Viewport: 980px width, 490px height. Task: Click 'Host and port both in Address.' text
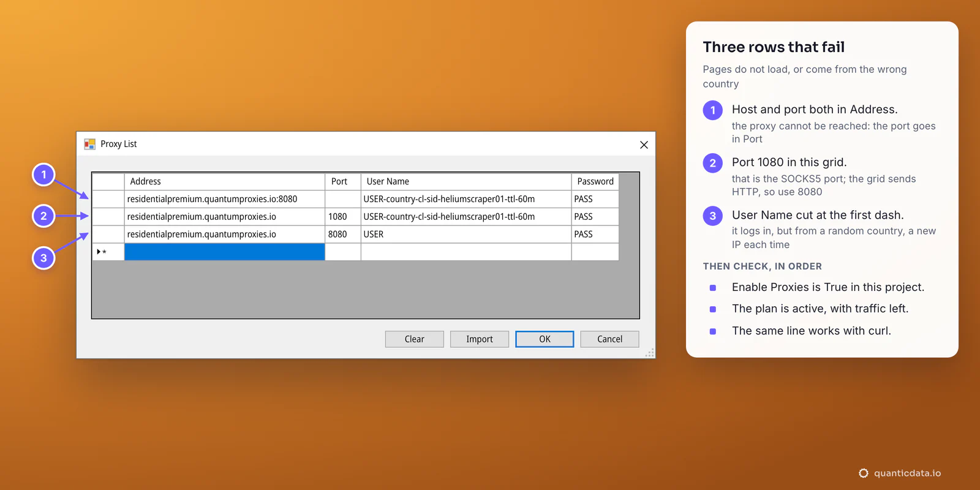[x=815, y=110]
